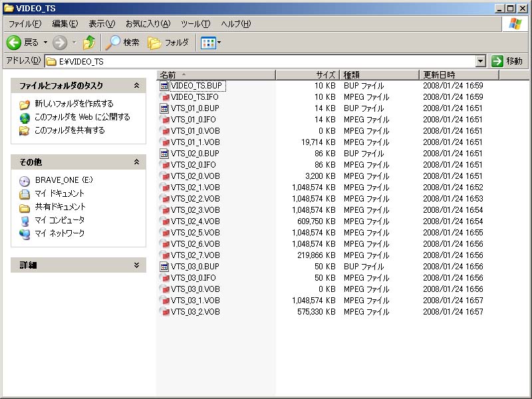Toggle the フォルダ folders pane
This screenshot has width=532, height=399.
(x=169, y=43)
